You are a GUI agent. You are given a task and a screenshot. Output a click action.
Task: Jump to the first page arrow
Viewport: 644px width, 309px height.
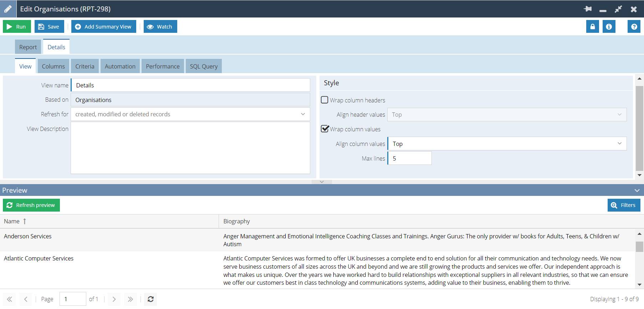[10, 299]
